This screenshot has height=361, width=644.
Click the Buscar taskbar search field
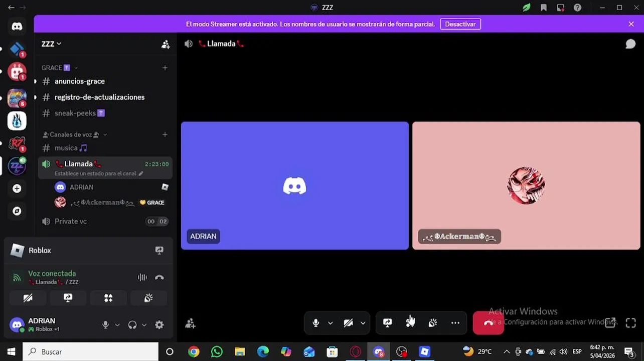coord(90,351)
